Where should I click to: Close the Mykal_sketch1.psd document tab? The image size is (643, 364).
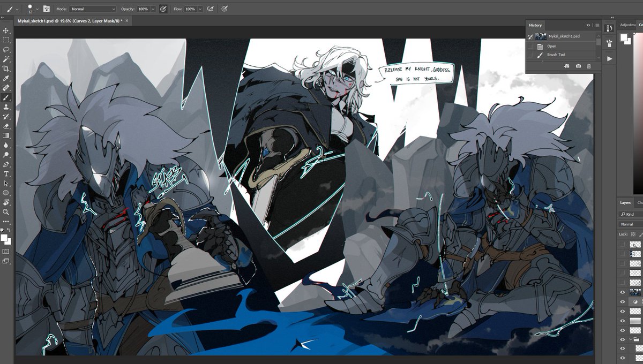[x=126, y=21]
